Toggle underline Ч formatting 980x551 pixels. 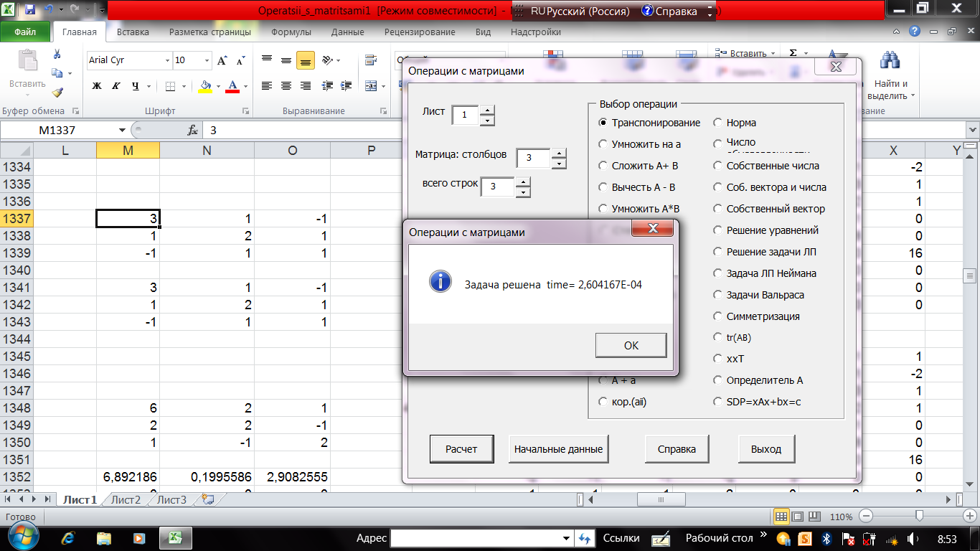click(x=136, y=86)
